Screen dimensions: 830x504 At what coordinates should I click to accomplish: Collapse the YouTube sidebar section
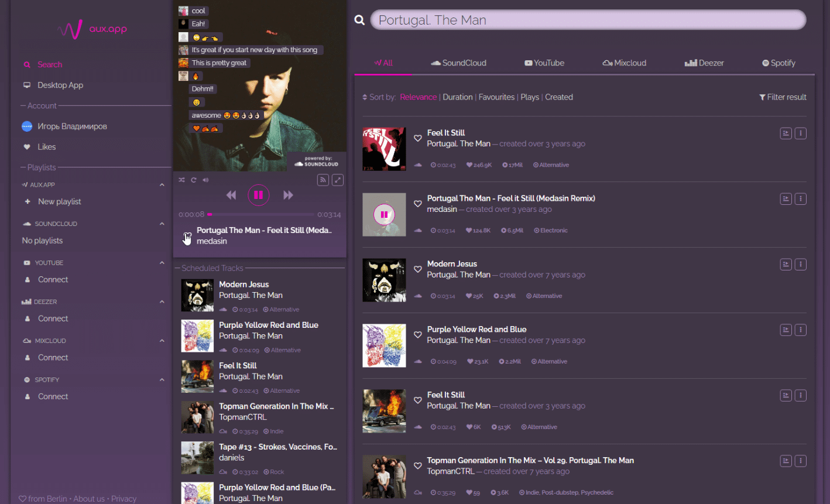[x=162, y=263]
